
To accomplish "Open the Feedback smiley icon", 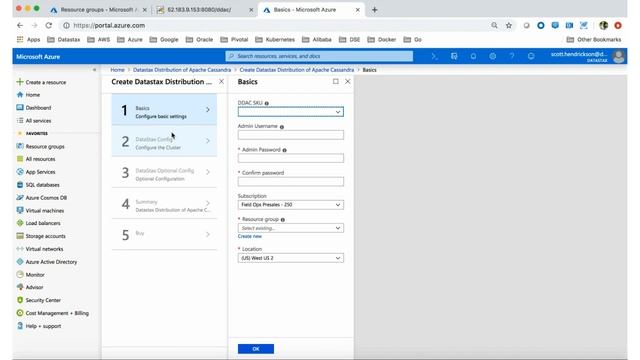I will [531, 56].
